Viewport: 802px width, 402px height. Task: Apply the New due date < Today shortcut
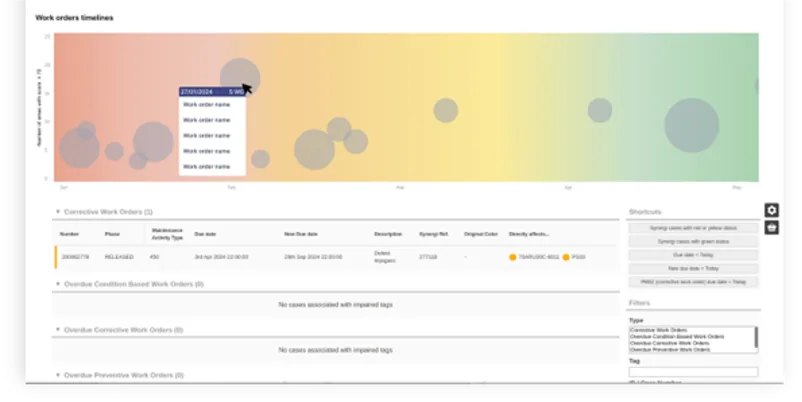coord(693,268)
